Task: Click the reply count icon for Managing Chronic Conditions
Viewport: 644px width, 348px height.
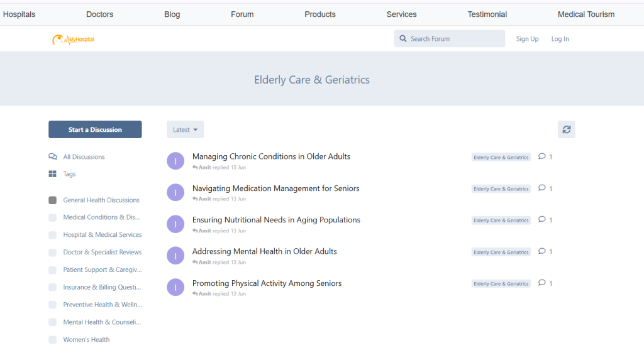Action: click(542, 156)
